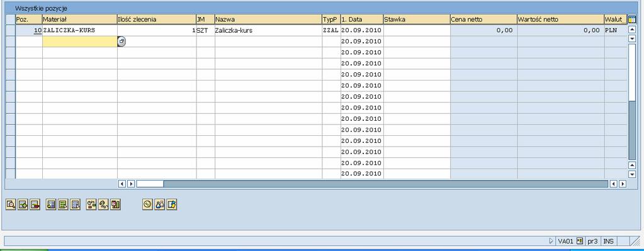Screen dimensions: 644x251
Task: Open the table settings icon in the header corner
Action: [632, 19]
